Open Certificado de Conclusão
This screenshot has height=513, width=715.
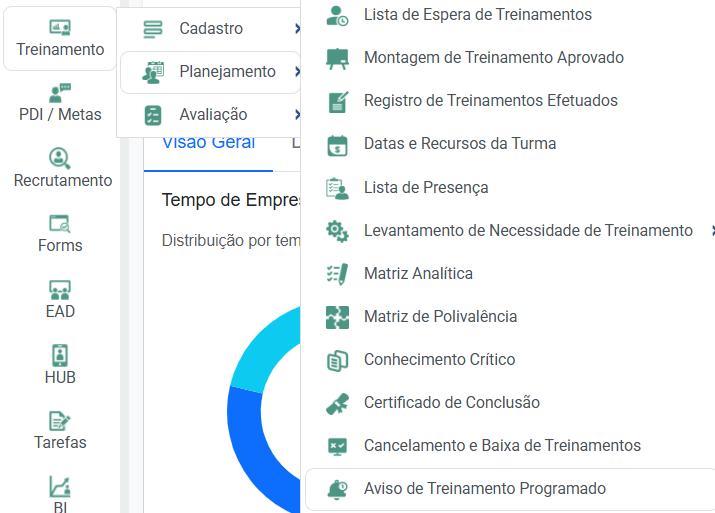click(x=451, y=403)
